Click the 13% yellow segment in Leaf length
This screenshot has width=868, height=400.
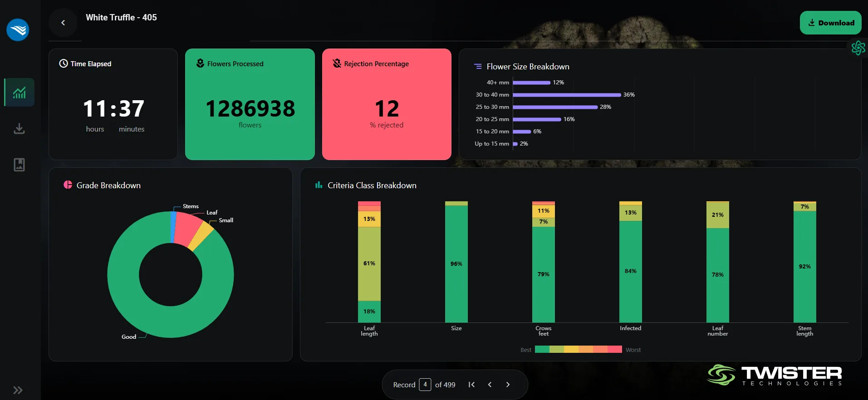(x=369, y=219)
